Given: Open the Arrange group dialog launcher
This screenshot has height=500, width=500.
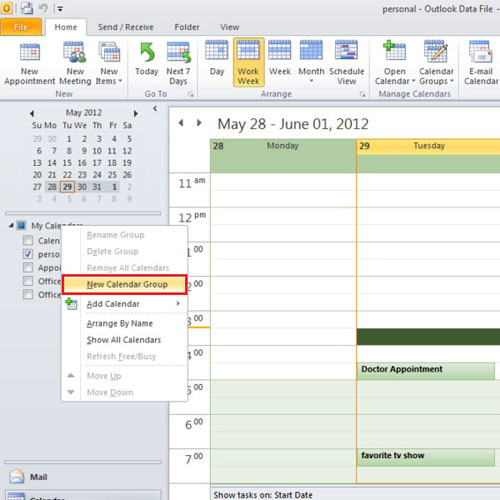Looking at the screenshot, I should click(362, 94).
